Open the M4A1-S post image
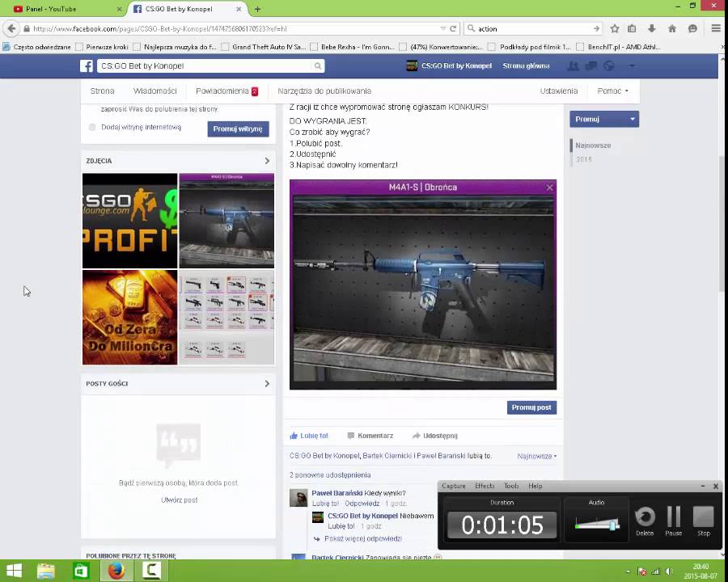 pyautogui.click(x=423, y=285)
